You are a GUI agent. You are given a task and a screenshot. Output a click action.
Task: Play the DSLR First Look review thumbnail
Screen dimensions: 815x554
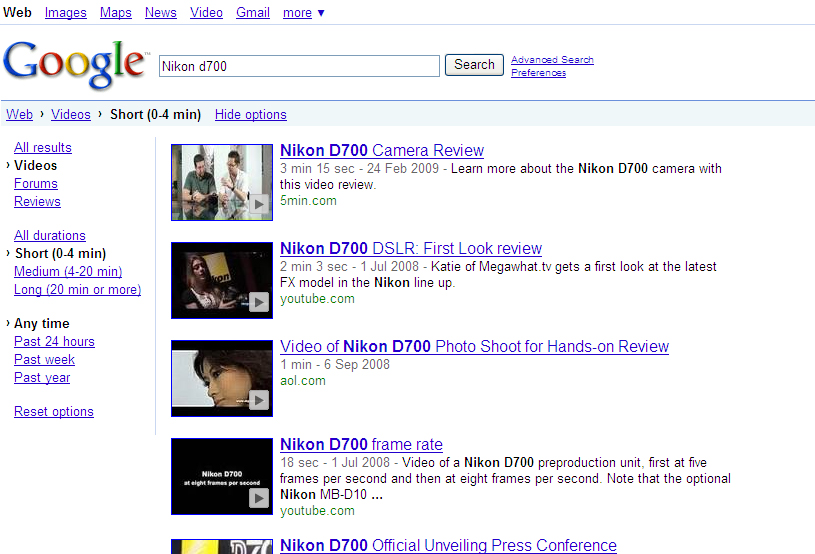coord(221,280)
